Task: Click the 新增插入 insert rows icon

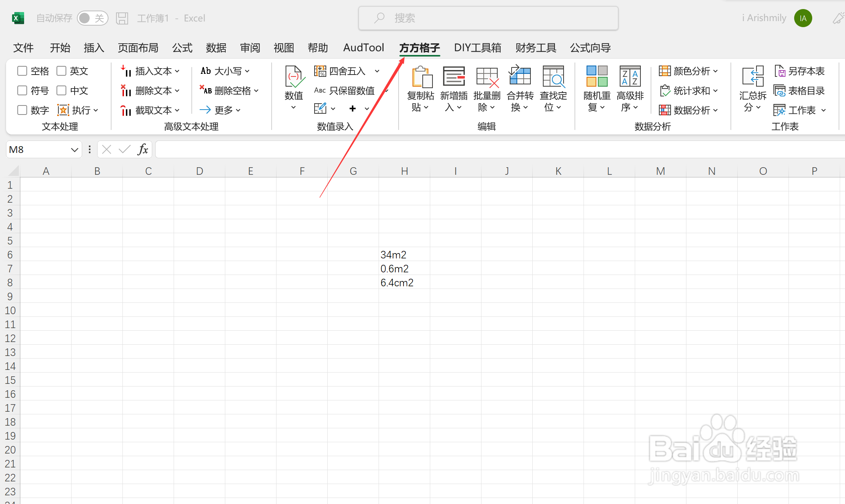Action: tap(454, 77)
